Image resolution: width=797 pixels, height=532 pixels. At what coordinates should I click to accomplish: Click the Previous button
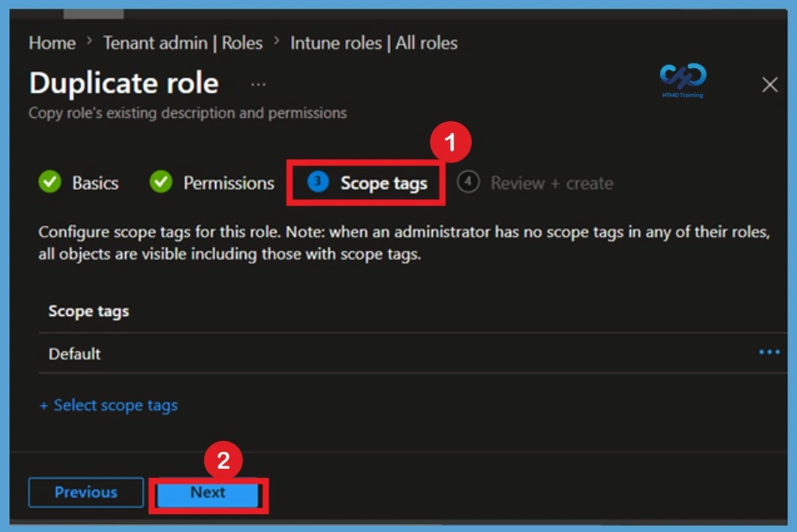point(86,492)
